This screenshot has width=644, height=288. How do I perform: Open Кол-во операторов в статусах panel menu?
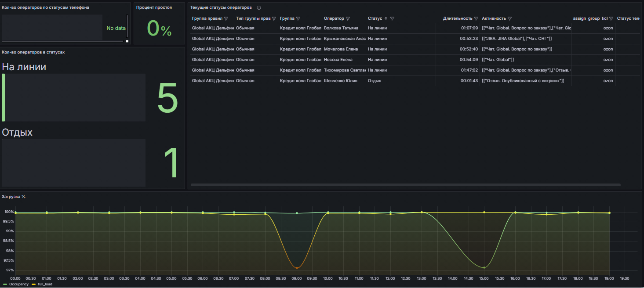[33, 52]
